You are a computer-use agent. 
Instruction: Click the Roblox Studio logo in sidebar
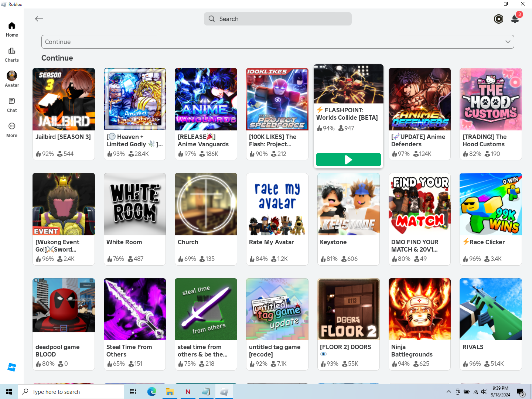coord(12,367)
